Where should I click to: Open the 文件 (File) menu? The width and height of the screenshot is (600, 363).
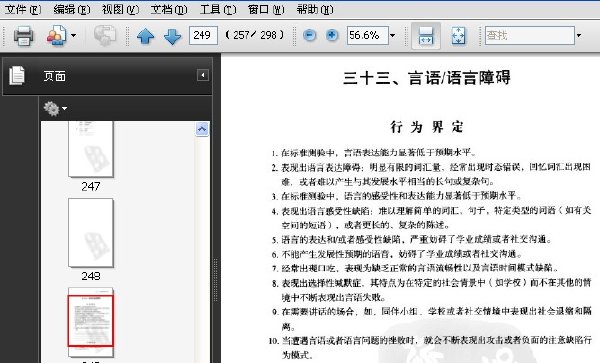(x=23, y=9)
